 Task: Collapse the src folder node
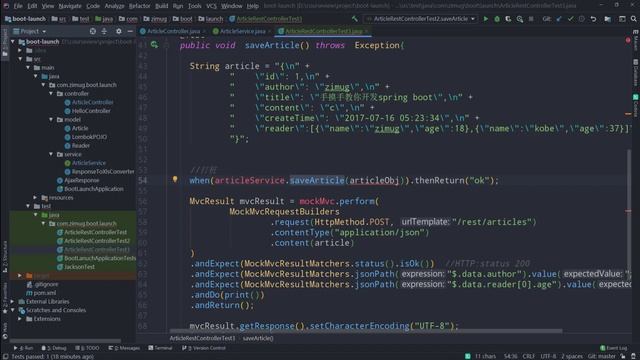pos(20,59)
